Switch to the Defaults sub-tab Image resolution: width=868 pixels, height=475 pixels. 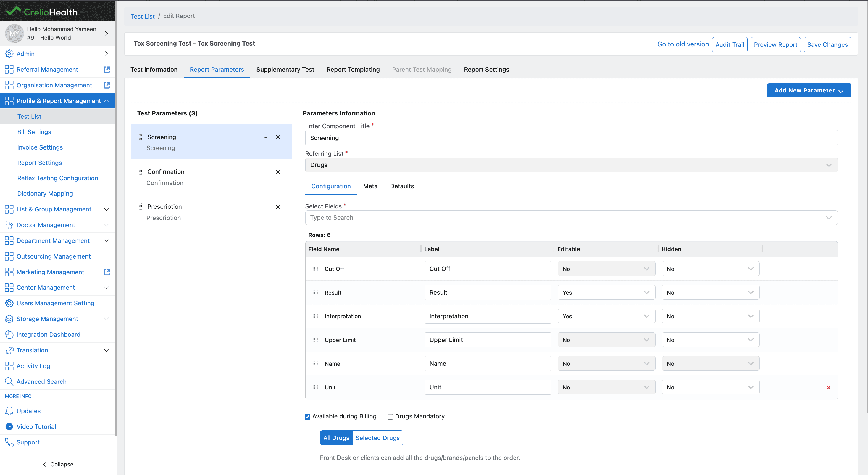[402, 186]
